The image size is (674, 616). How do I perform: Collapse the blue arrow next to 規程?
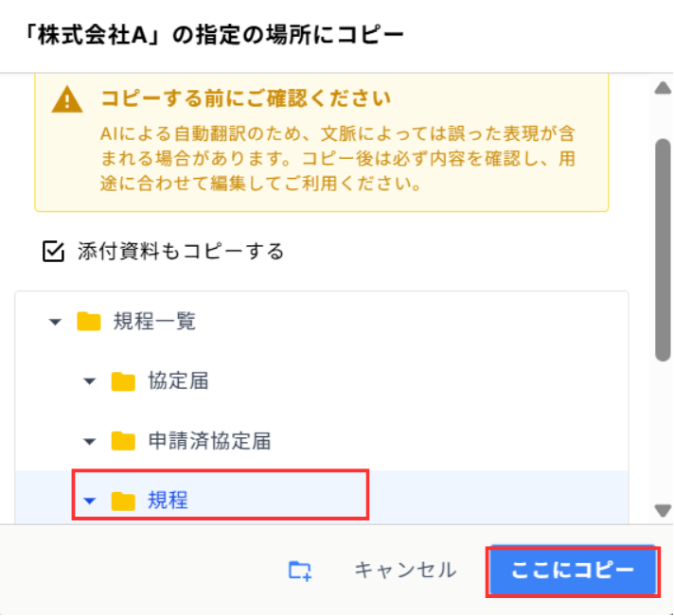pos(90,502)
